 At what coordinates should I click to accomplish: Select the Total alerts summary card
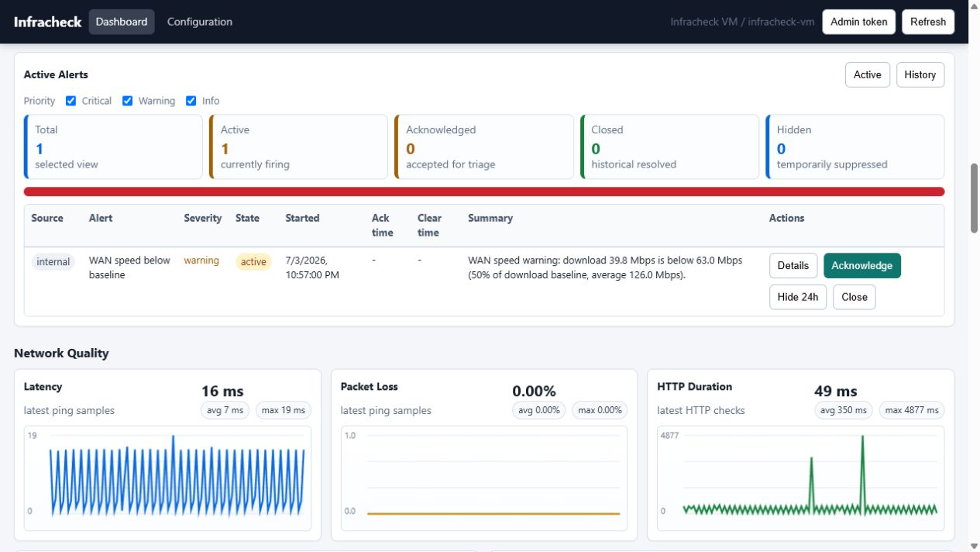point(113,147)
